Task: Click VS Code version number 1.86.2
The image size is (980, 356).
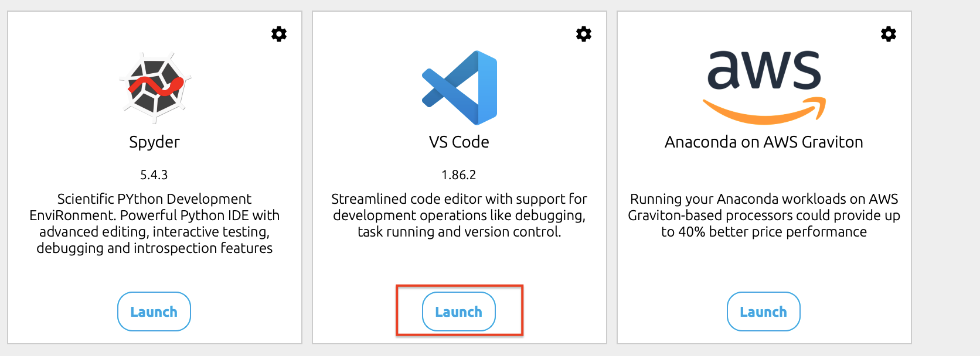Action: 459,175
